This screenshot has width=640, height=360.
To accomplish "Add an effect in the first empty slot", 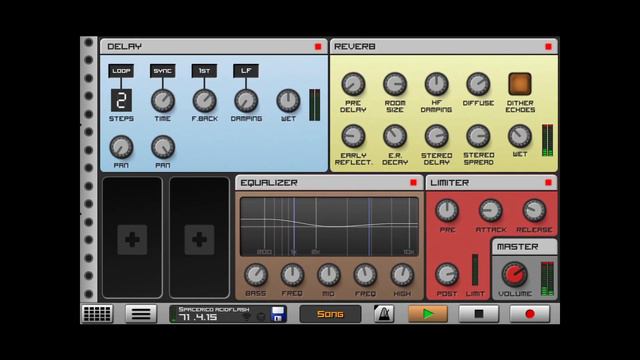I will coord(132,240).
